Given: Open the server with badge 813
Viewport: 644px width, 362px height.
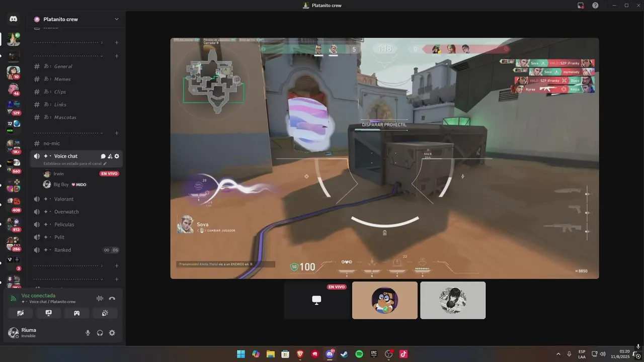Looking at the screenshot, I should [x=14, y=224].
